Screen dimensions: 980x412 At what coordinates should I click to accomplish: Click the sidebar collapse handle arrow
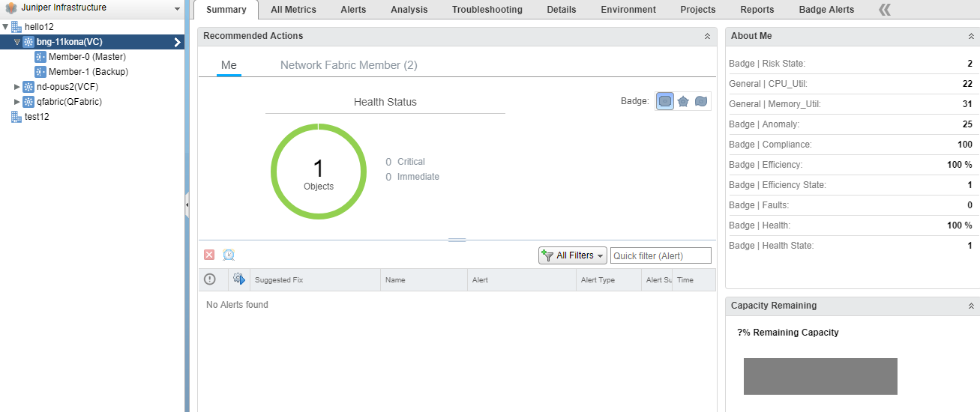tap(187, 205)
